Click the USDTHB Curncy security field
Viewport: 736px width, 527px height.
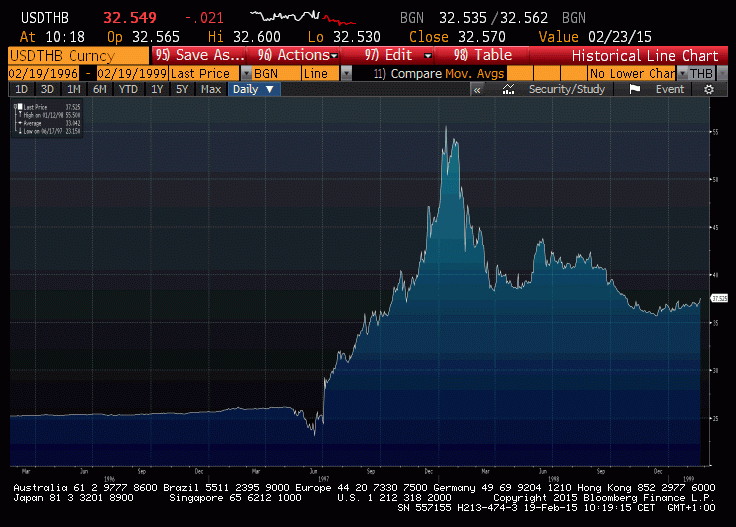click(78, 56)
